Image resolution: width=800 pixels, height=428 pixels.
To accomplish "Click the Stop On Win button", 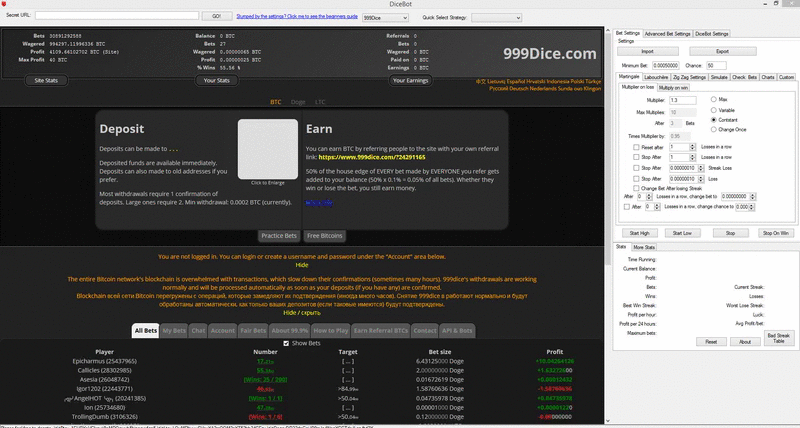I will (776, 233).
